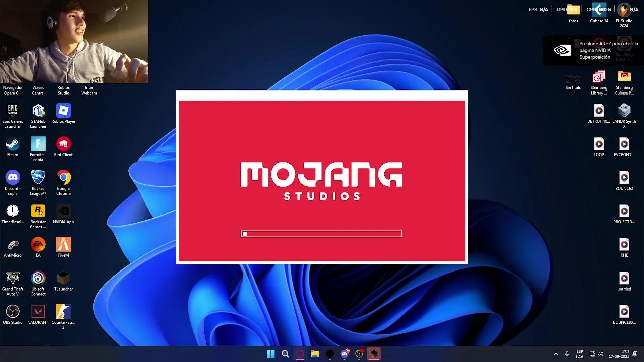
Task: Launch the NVIDIA App desktop icon
Action: tap(63, 214)
